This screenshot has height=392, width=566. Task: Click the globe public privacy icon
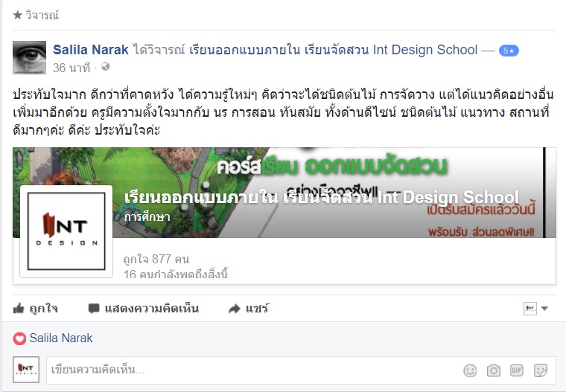click(105, 67)
